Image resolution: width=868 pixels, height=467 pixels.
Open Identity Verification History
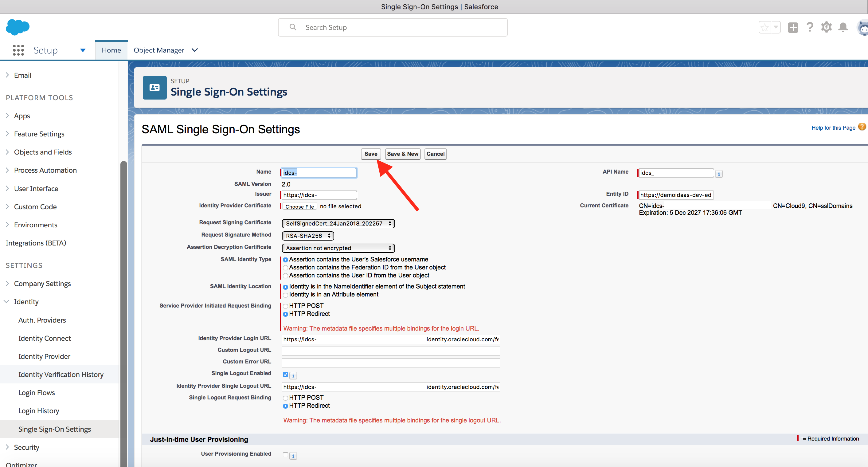point(61,375)
